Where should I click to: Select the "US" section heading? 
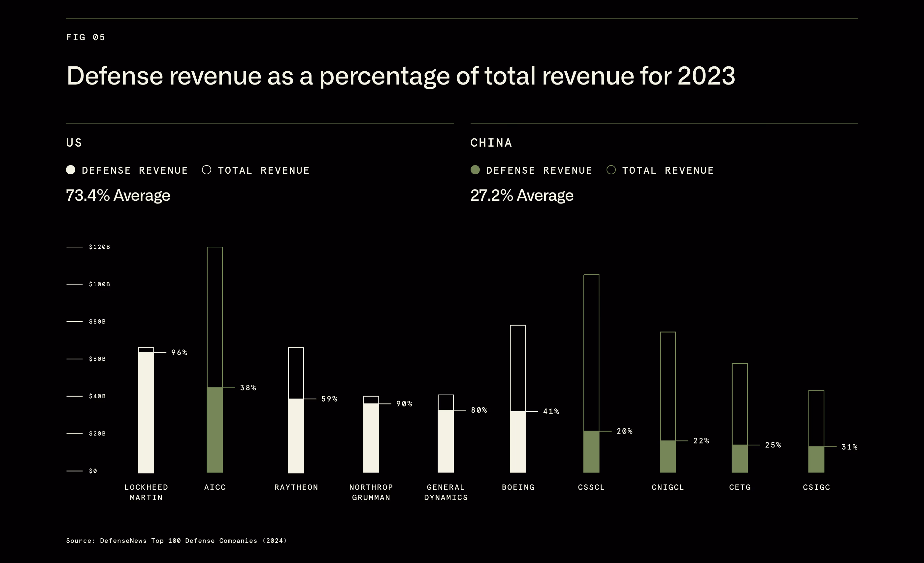coord(74,143)
